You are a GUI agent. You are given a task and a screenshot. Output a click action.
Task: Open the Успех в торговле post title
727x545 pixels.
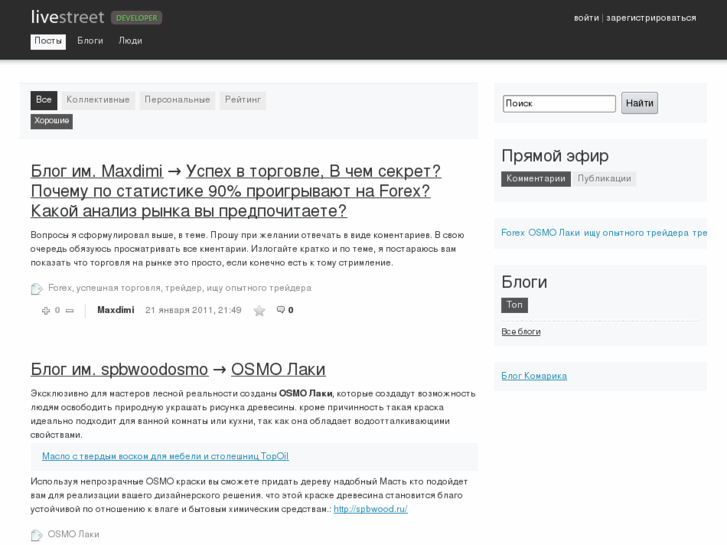pos(236,191)
